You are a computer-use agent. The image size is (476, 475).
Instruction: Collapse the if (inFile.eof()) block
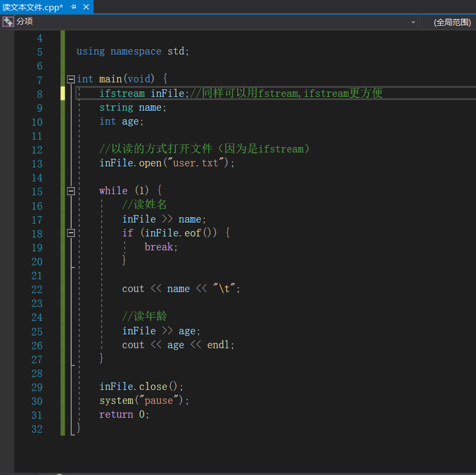[71, 233]
